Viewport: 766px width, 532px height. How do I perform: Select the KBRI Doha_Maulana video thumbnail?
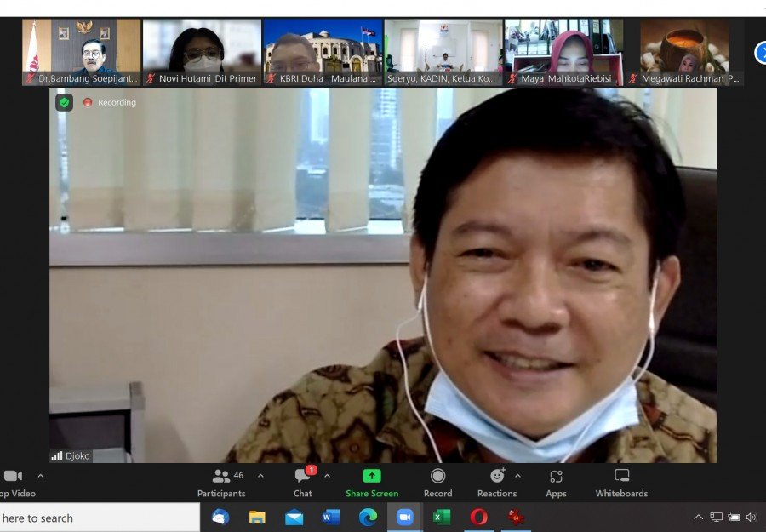(x=323, y=52)
